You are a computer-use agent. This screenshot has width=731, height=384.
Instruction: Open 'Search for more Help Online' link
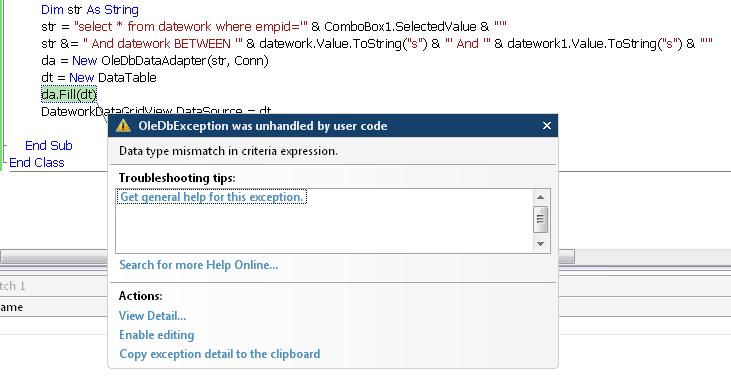point(199,265)
